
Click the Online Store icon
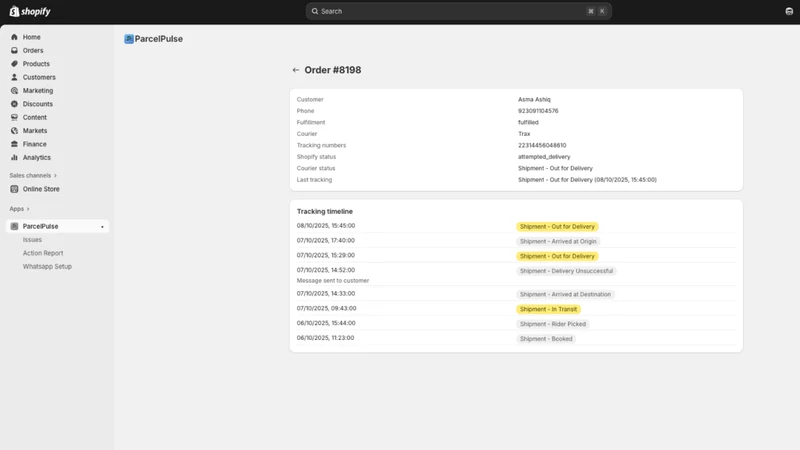pyautogui.click(x=14, y=189)
